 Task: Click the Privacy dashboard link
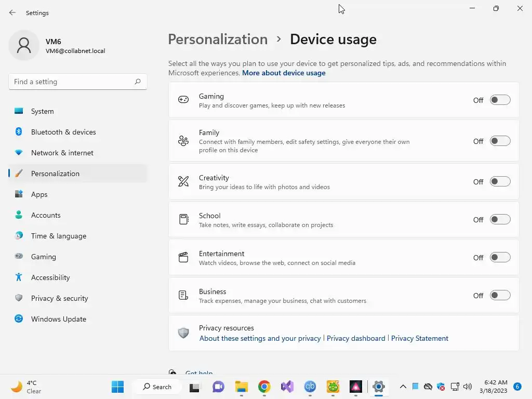pyautogui.click(x=356, y=338)
